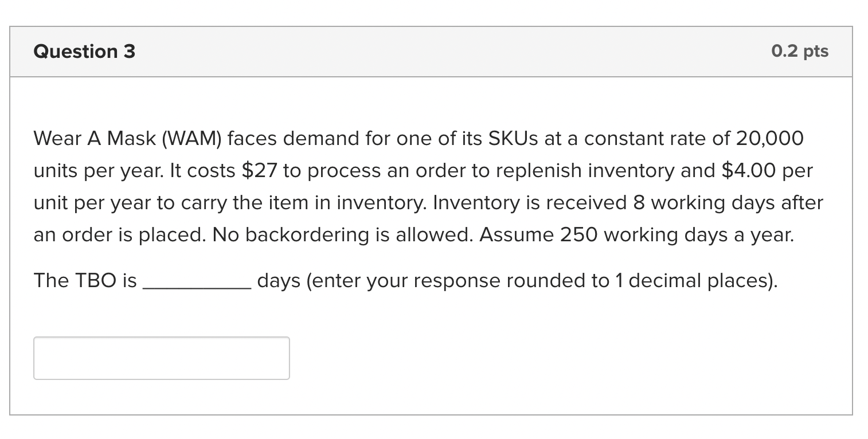868x439 pixels.
Task: Click the "The TBO is" text
Action: [x=85, y=281]
